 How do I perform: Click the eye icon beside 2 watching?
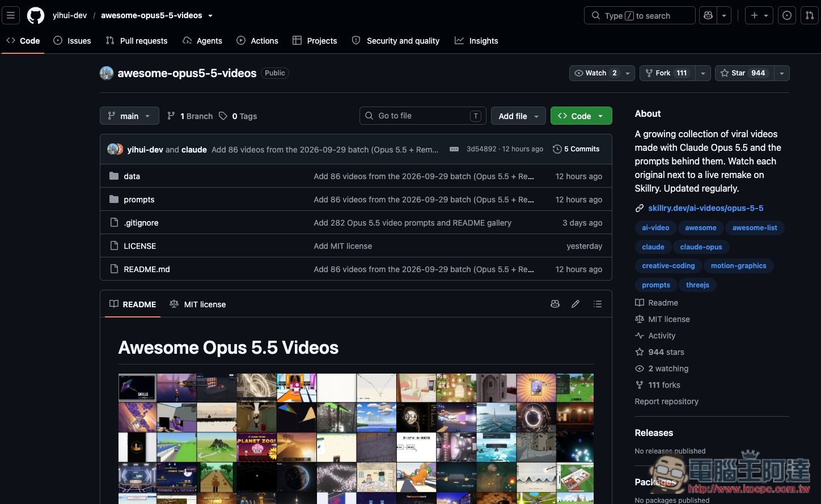coord(640,369)
